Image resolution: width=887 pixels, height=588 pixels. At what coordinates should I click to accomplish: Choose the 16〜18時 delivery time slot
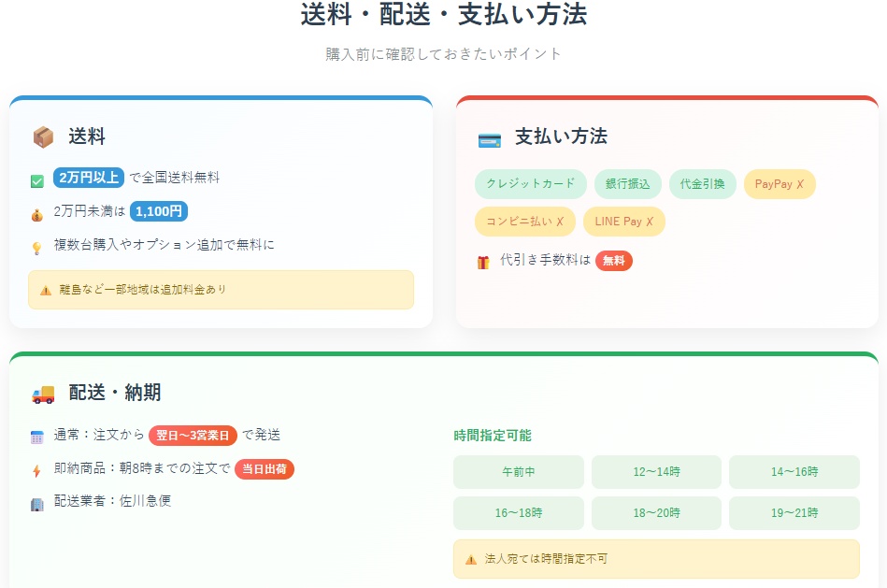pyautogui.click(x=518, y=513)
